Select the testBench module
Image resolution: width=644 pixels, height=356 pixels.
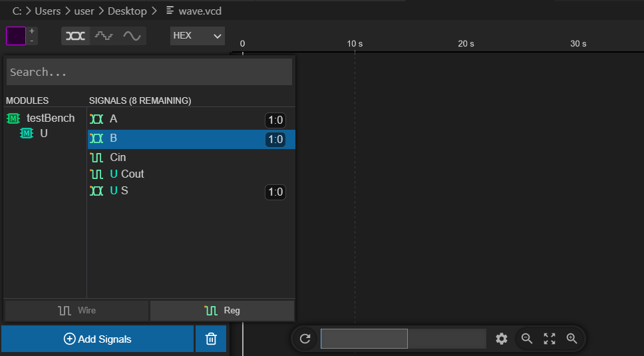(x=51, y=118)
